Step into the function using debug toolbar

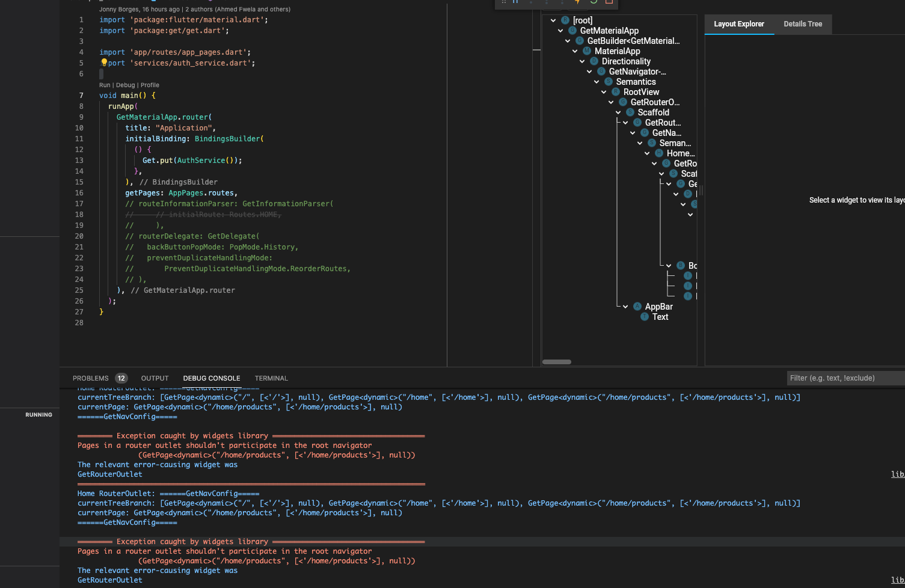(x=546, y=3)
